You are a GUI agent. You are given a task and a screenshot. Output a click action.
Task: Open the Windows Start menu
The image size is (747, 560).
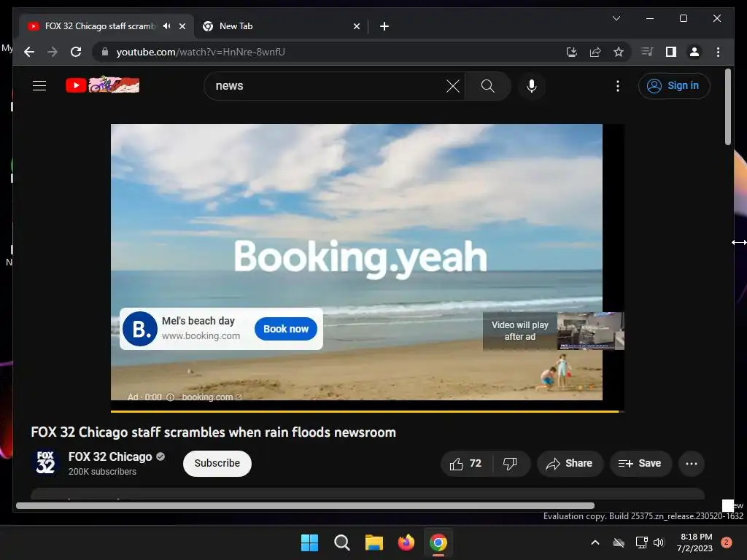tap(309, 542)
